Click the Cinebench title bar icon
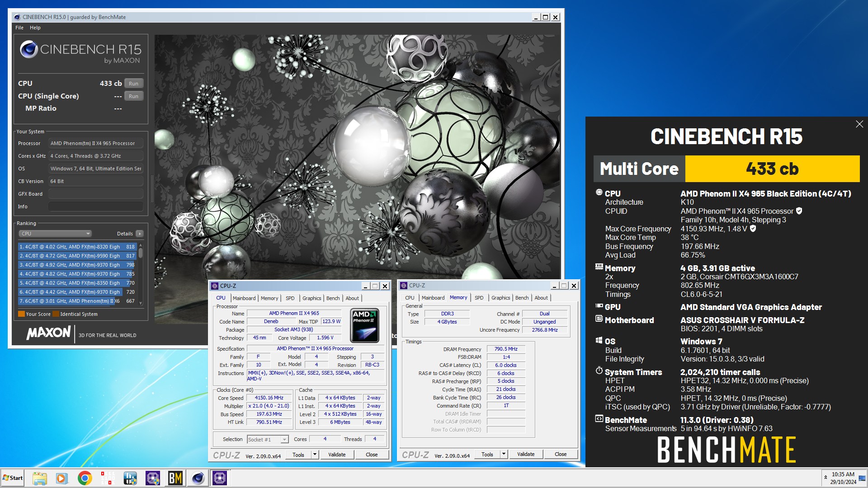Image resolution: width=868 pixels, height=488 pixels. tap(17, 17)
